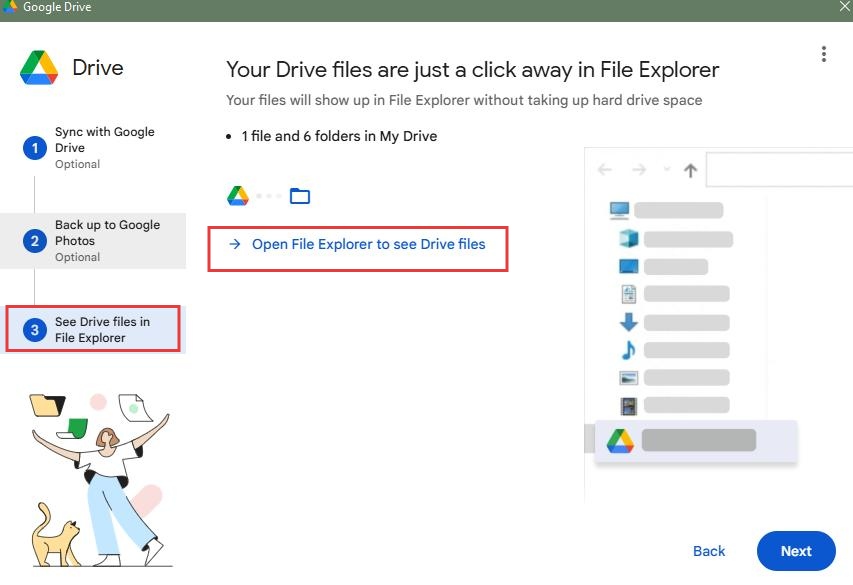Click the Google Drive icon in the title bar
The height and width of the screenshot is (585, 853).
[x=10, y=7]
